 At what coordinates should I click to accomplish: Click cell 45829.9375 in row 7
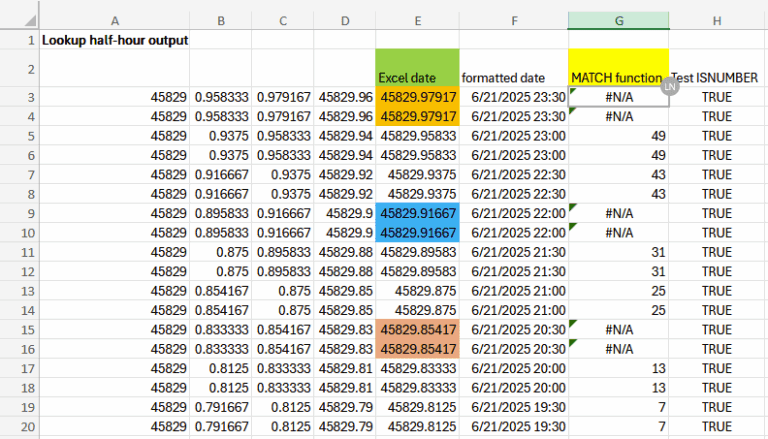[x=417, y=174]
